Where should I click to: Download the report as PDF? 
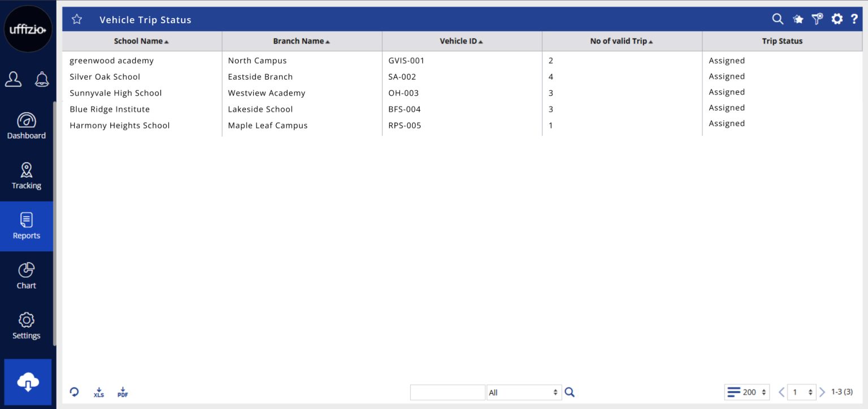pyautogui.click(x=123, y=392)
